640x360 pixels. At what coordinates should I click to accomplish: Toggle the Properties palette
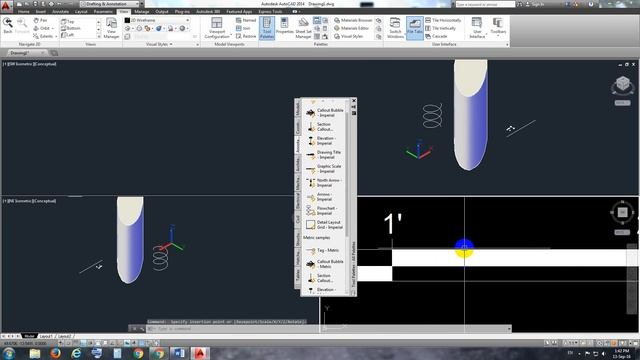pos(284,26)
